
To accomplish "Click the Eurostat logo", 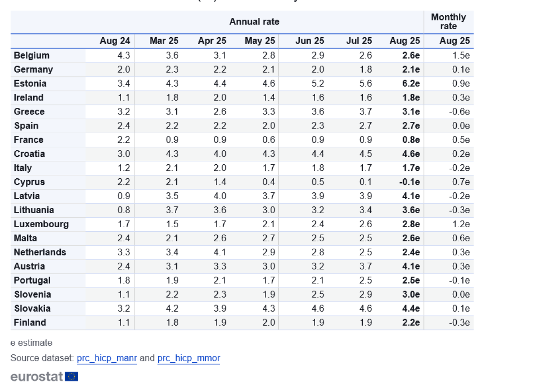I will (x=37, y=377).
